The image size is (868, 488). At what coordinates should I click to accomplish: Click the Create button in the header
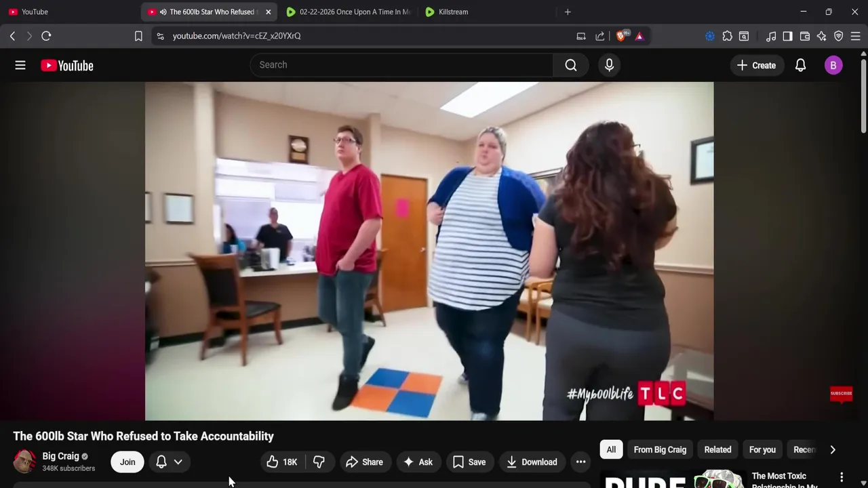756,65
